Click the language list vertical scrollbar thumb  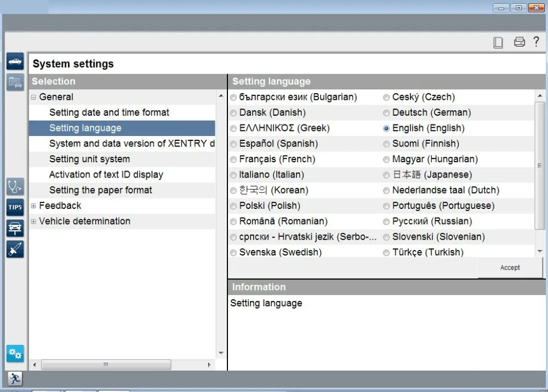pos(540,166)
